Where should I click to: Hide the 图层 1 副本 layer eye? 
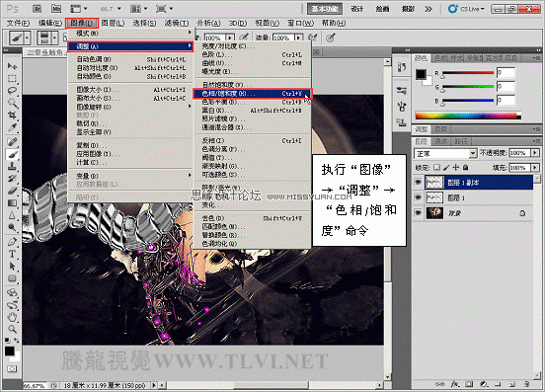[419, 182]
